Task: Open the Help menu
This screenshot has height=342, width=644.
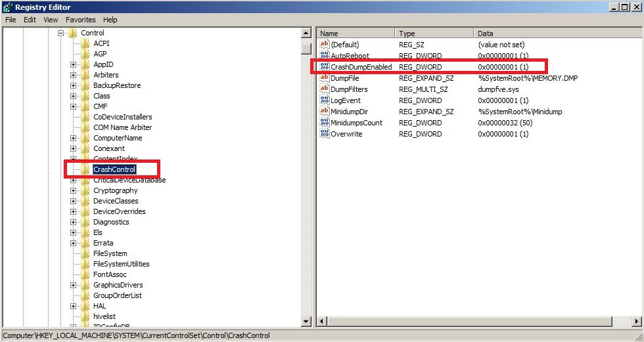Action: (x=110, y=20)
